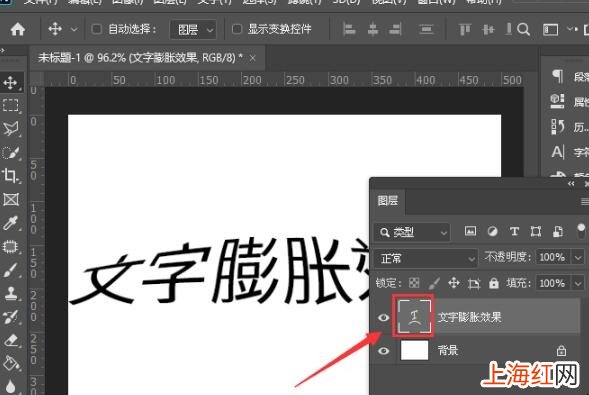Open the Paragraph (段落) panel icon
Screen dimensions: 589x395
tap(557, 76)
